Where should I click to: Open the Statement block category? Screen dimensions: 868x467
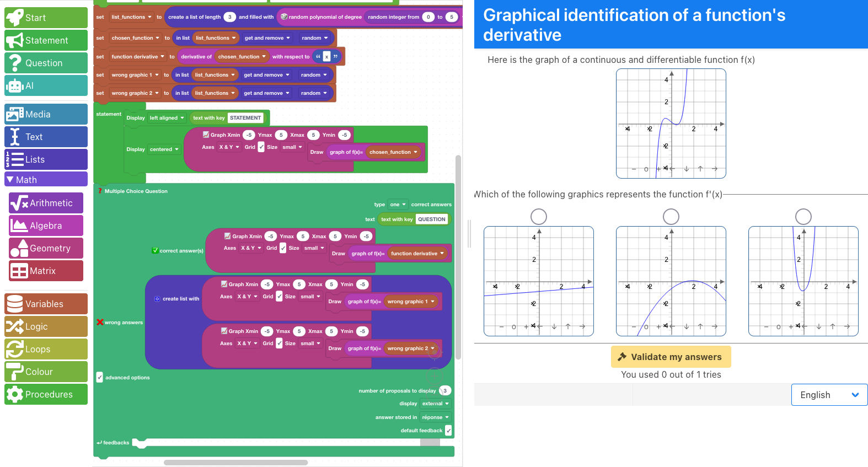[46, 40]
